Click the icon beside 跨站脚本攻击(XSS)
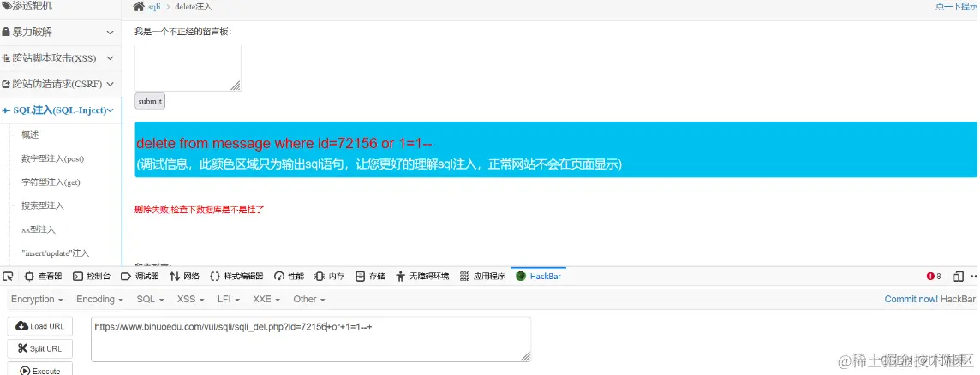Screen dimensions: 980x375 click(x=6, y=58)
